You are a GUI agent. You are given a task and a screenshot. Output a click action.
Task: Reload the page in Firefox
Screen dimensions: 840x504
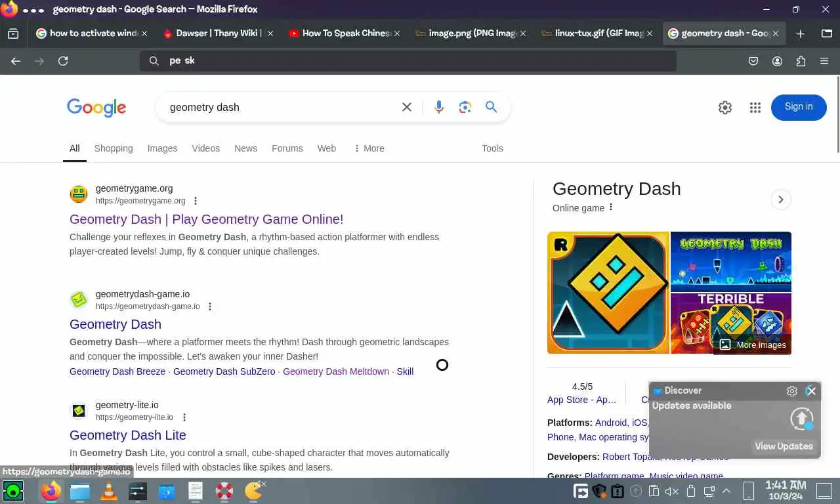(63, 61)
